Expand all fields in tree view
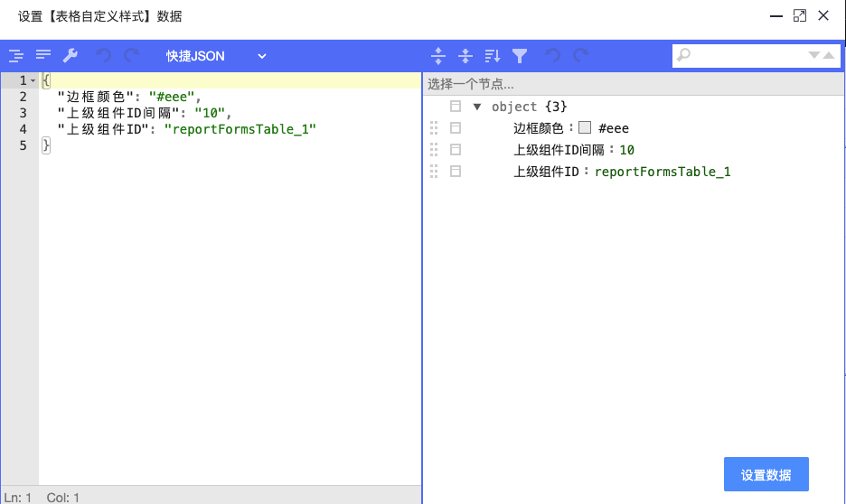Screen dimensions: 846x504 [x=438, y=55]
